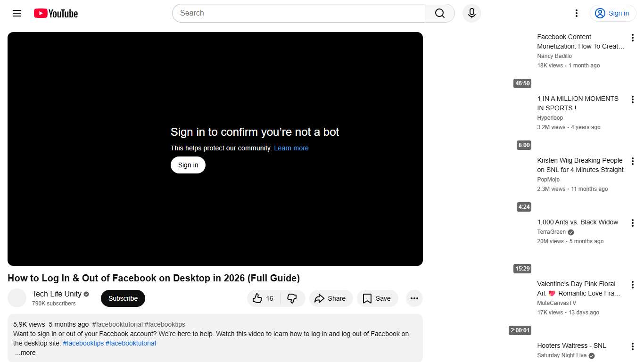Click the like button showing 16
Screen dimensions: 644x362
263,298
